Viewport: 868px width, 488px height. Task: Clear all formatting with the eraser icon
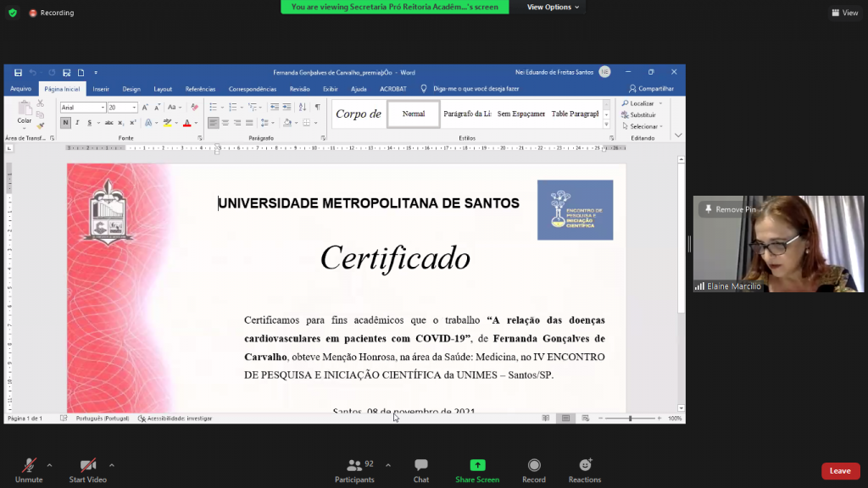pos(194,108)
